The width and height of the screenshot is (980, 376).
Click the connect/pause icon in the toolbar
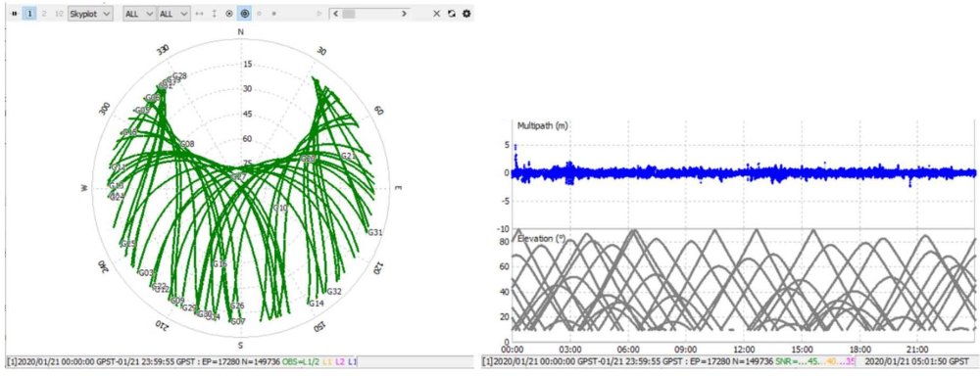(14, 13)
